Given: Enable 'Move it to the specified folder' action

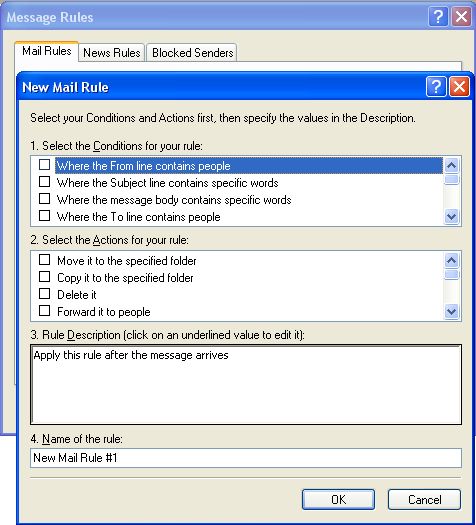Looking at the screenshot, I should point(45,260).
